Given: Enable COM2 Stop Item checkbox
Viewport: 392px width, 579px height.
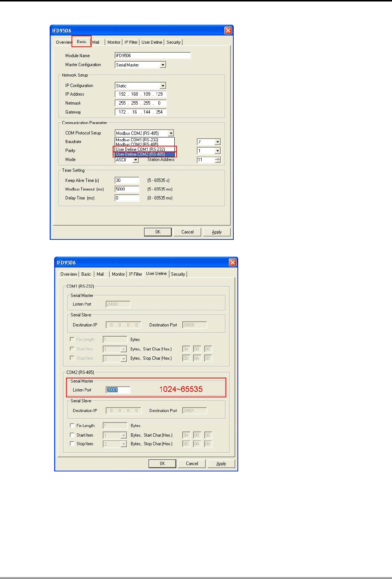Looking at the screenshot, I should point(72,444).
